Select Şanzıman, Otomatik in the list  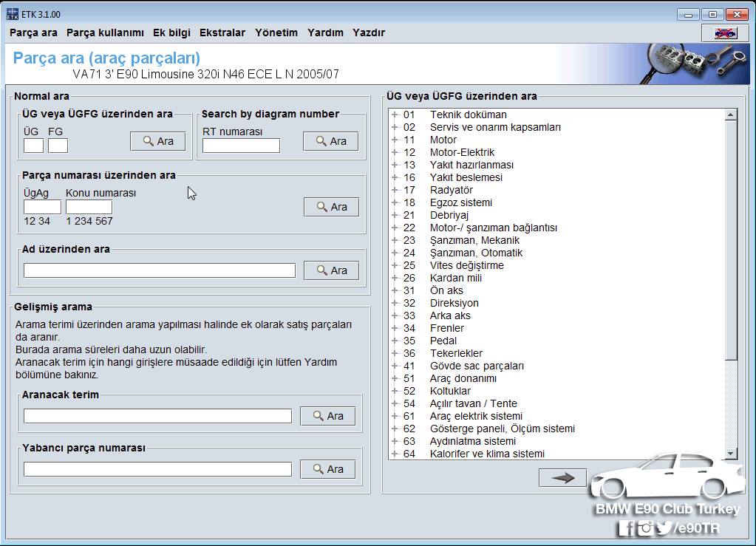[x=477, y=253]
